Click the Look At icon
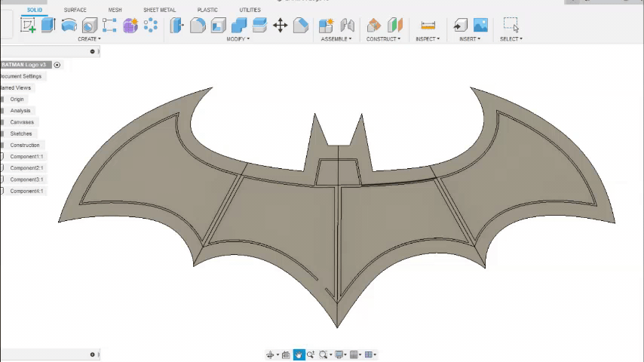The width and height of the screenshot is (644, 362). coord(286,354)
